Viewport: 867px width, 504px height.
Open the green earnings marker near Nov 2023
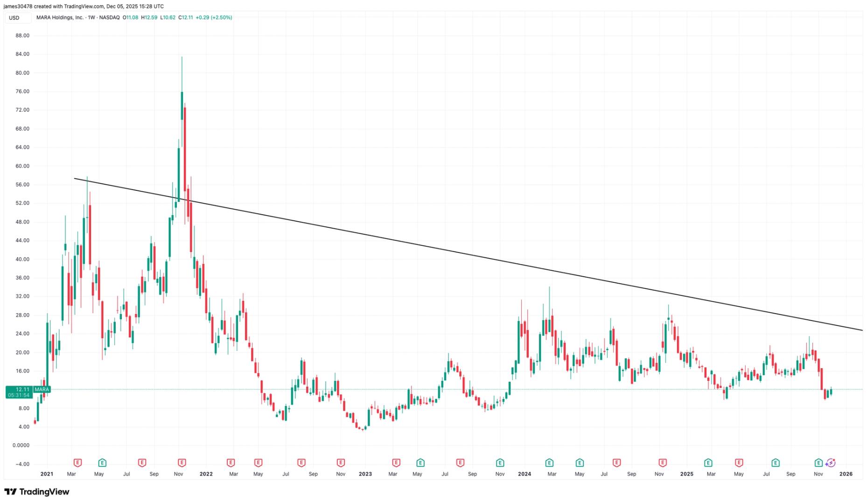pos(500,462)
